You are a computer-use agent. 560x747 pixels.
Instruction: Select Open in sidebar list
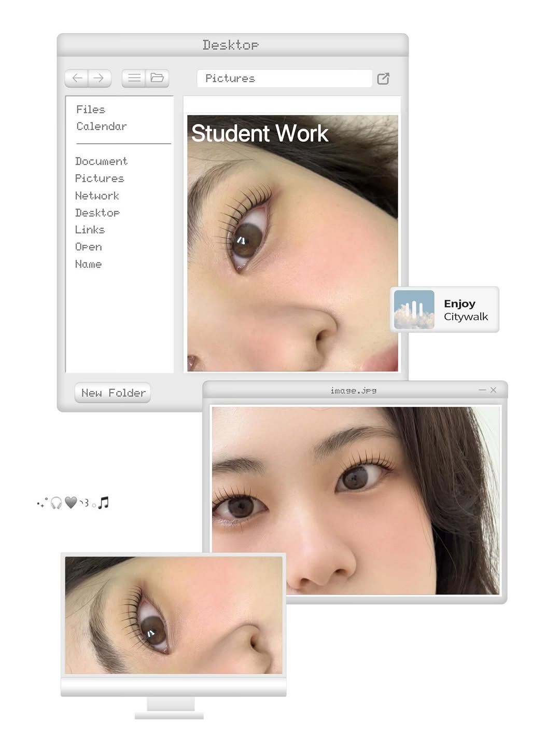pyautogui.click(x=88, y=247)
